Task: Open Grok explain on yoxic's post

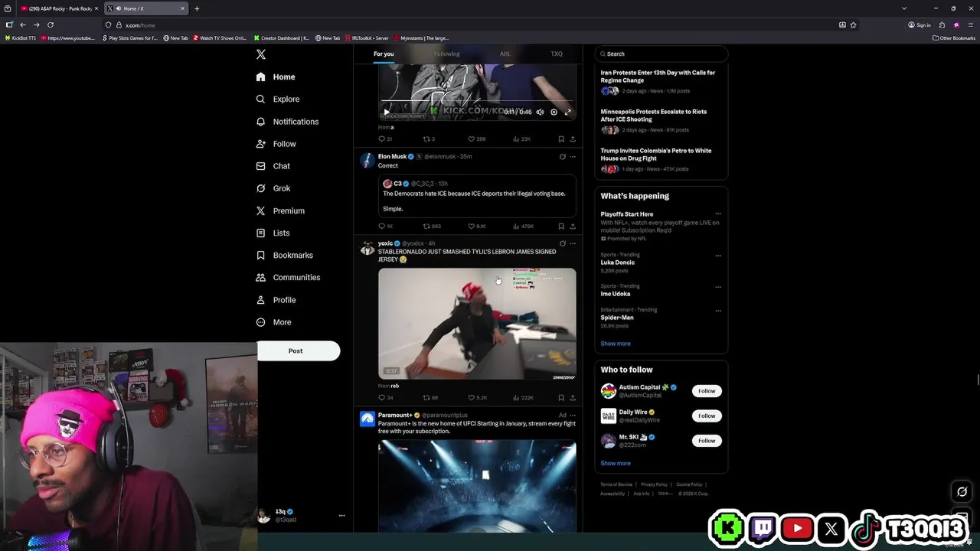Action: pyautogui.click(x=562, y=243)
